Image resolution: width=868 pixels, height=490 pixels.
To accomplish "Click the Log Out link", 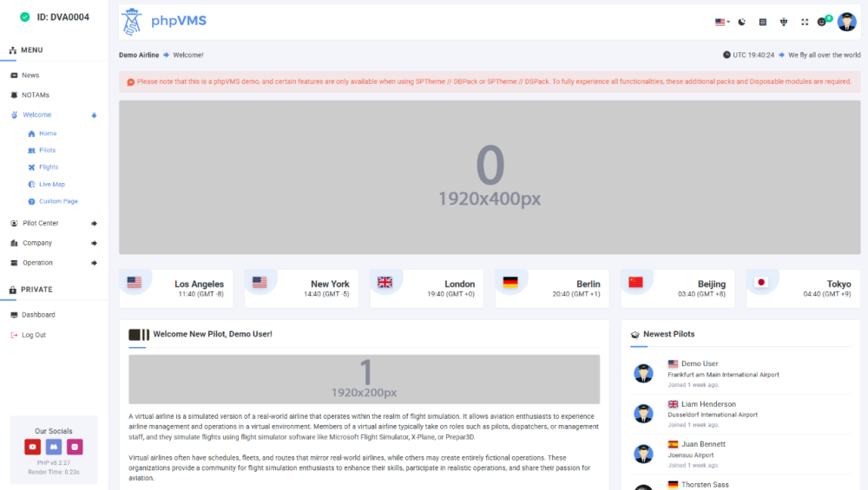I will click(x=34, y=335).
